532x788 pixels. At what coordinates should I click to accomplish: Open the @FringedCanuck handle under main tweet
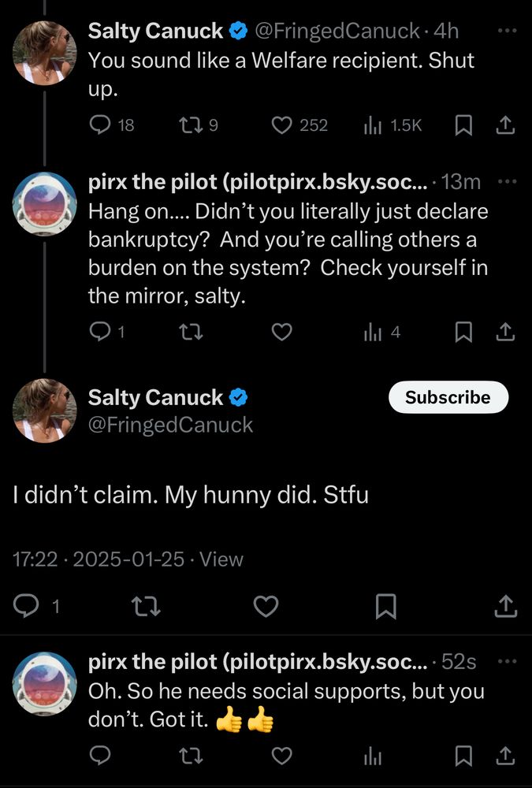click(170, 426)
